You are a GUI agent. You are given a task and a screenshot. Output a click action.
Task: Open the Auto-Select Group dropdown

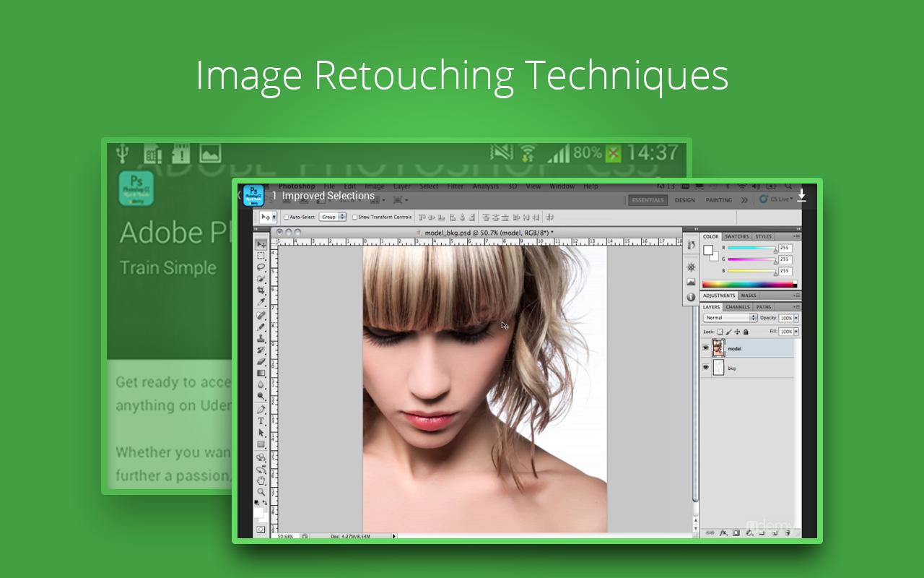333,217
